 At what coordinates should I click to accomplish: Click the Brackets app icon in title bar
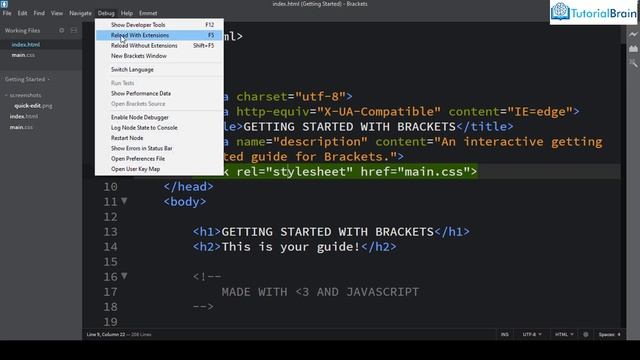click(x=4, y=4)
